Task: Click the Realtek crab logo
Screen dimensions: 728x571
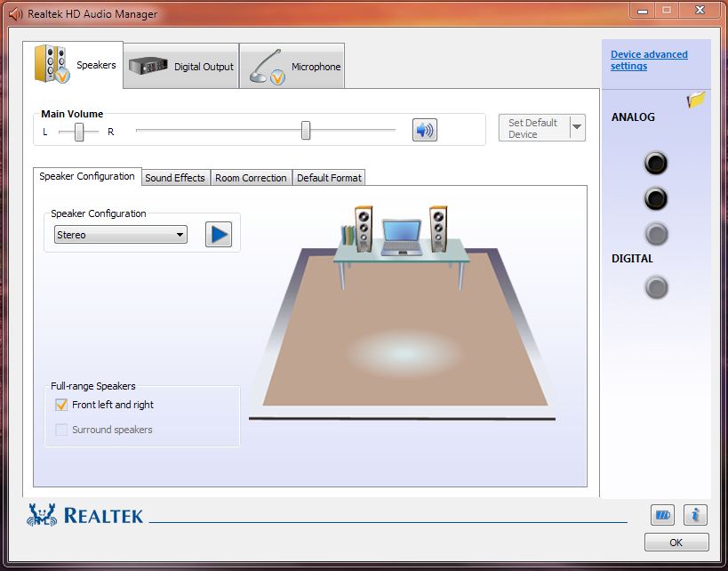Action: [x=42, y=515]
